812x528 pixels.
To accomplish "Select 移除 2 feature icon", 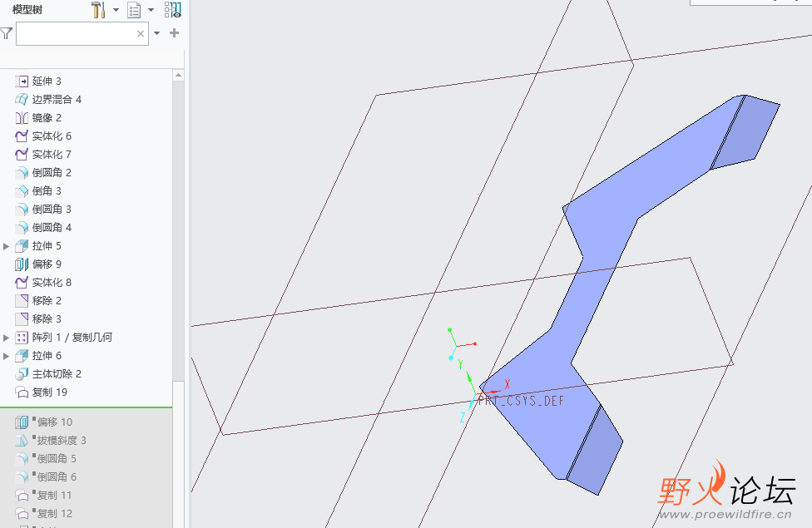I will pyautogui.click(x=22, y=301).
